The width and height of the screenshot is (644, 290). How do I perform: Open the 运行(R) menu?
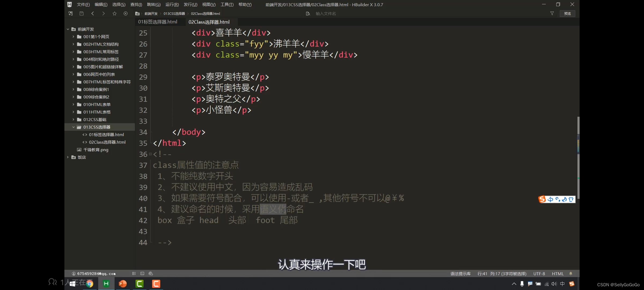[x=172, y=4]
